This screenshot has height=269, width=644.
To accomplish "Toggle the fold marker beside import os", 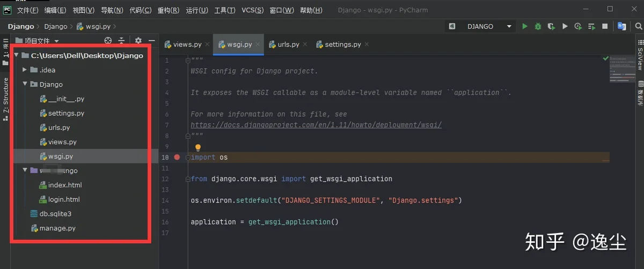I will tap(187, 157).
